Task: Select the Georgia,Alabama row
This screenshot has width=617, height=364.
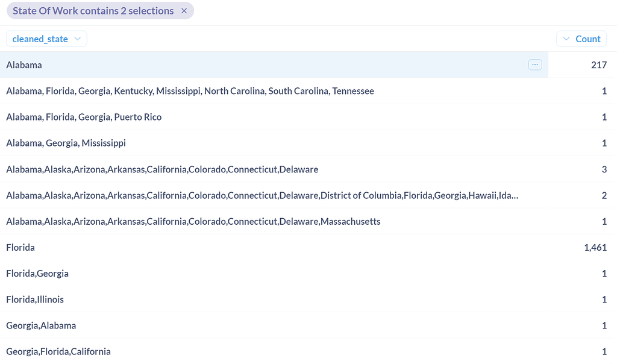Action: point(40,325)
